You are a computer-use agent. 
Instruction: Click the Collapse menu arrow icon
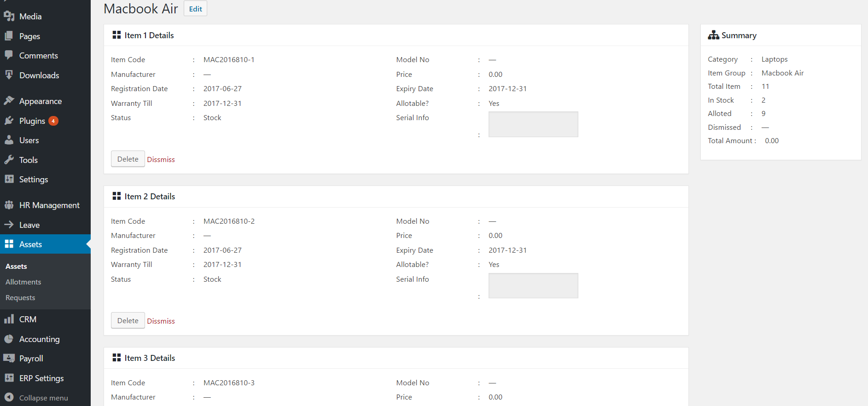9,397
